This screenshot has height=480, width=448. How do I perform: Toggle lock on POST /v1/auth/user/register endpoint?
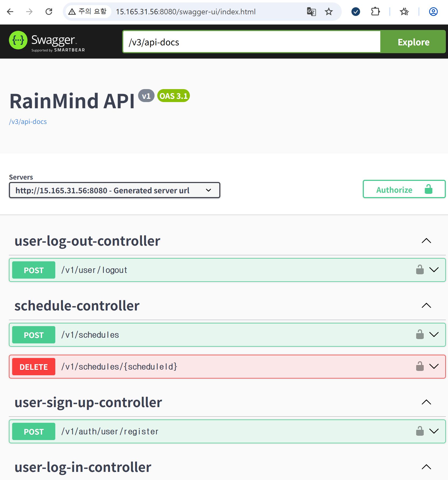[420, 431]
